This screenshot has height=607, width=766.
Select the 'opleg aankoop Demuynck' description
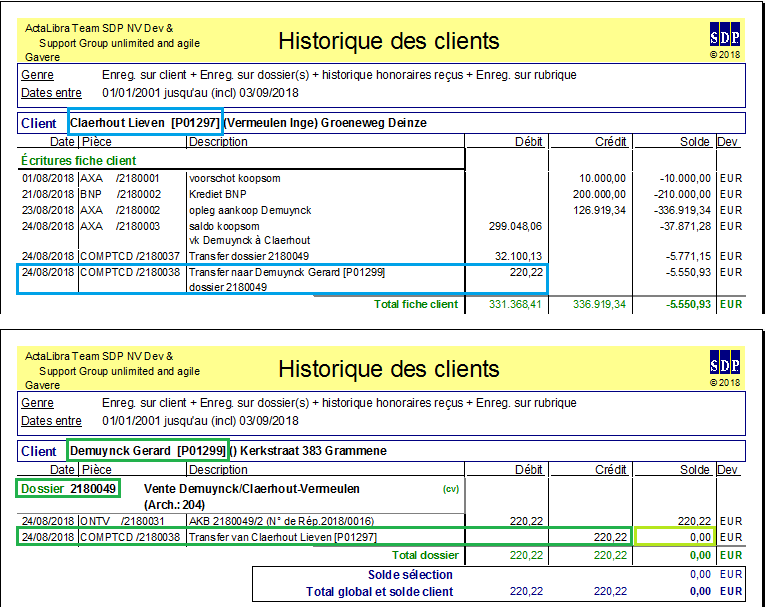click(250, 210)
